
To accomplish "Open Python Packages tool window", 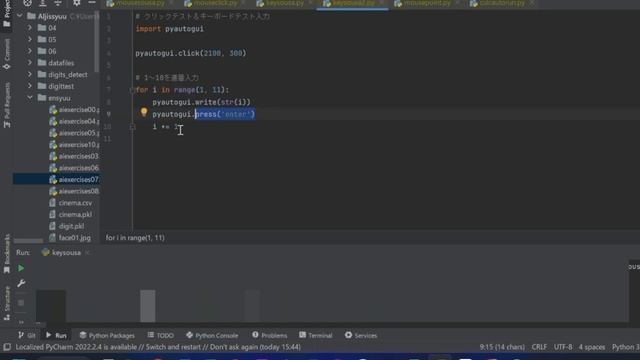I will tap(107, 335).
